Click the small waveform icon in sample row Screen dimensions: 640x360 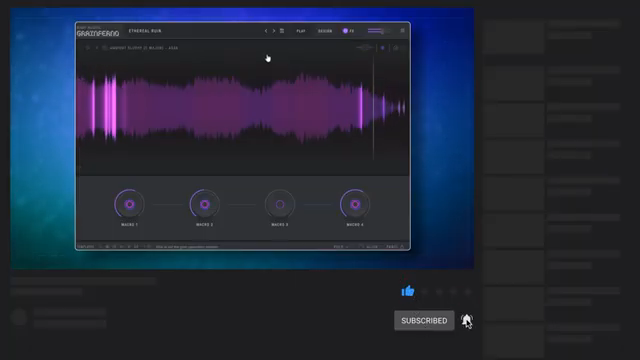coord(364,48)
